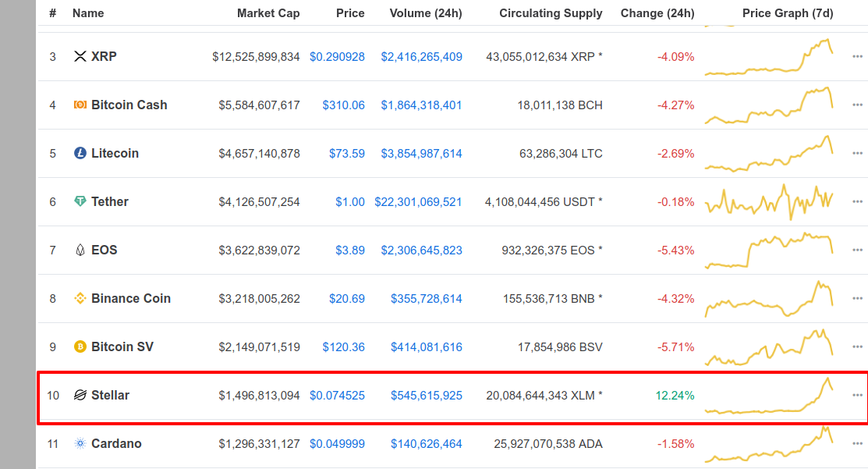This screenshot has height=469, width=868.
Task: Open the more options menu for XRP
Action: pyautogui.click(x=858, y=56)
